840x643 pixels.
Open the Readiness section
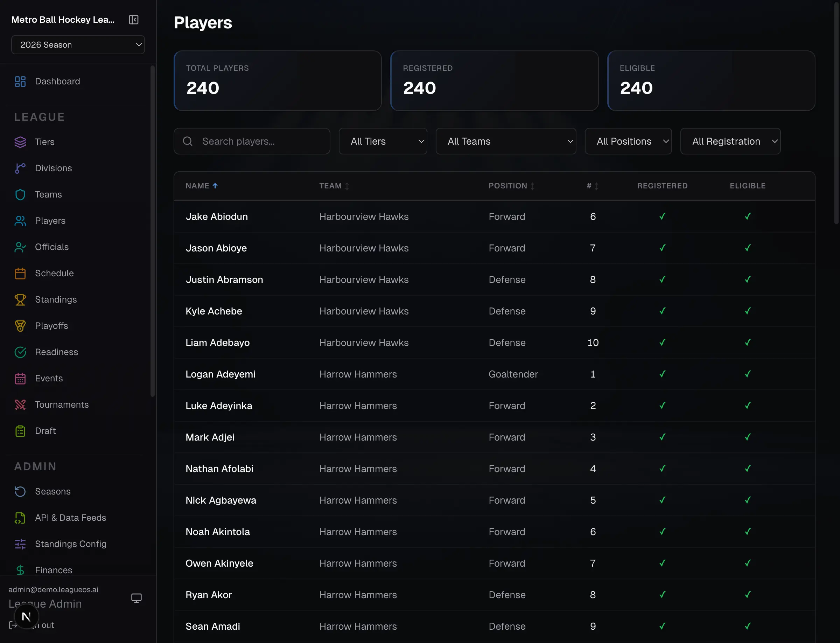click(56, 352)
